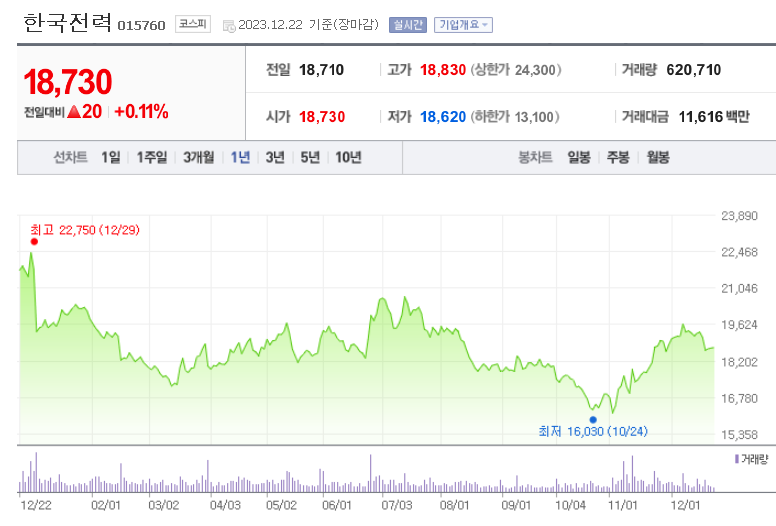Click the red 최고 high point marker
776x526 pixels.
(x=34, y=241)
